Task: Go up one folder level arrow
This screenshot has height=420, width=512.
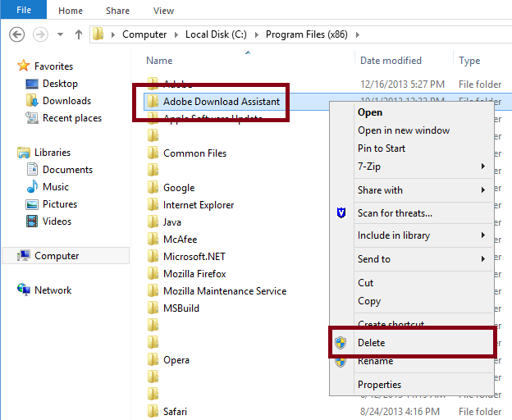Action: coord(79,34)
